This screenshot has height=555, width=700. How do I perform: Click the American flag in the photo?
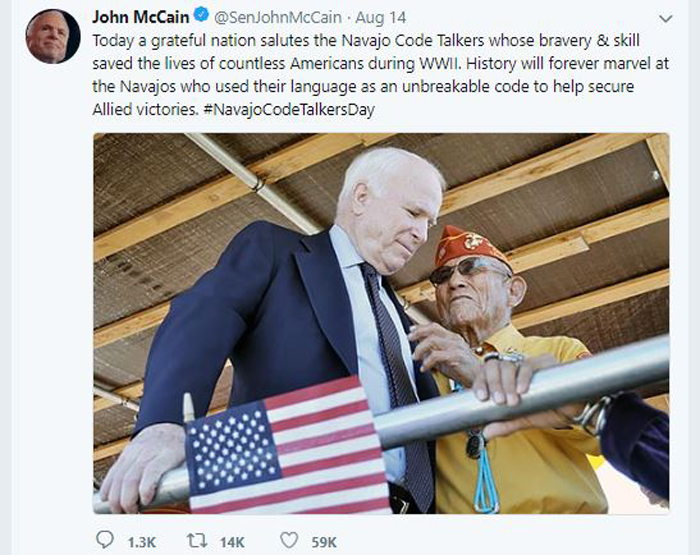286,447
